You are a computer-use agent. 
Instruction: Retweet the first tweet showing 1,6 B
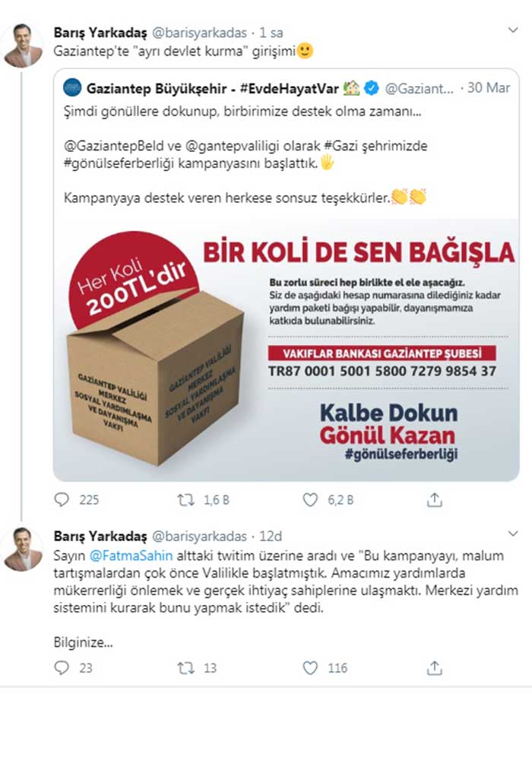click(x=185, y=499)
